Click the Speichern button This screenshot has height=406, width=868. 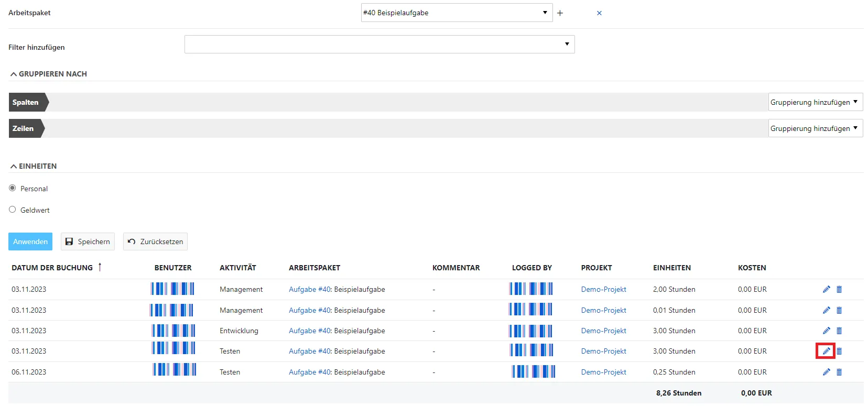(x=88, y=242)
